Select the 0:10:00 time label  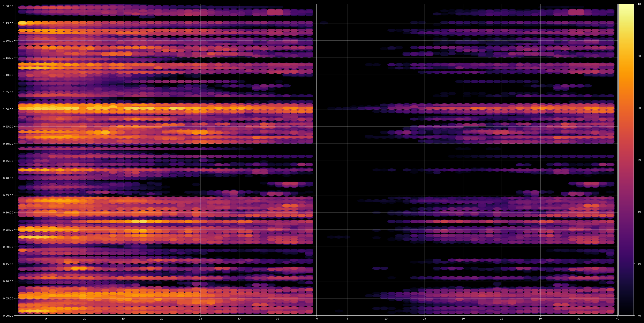(x=8, y=281)
